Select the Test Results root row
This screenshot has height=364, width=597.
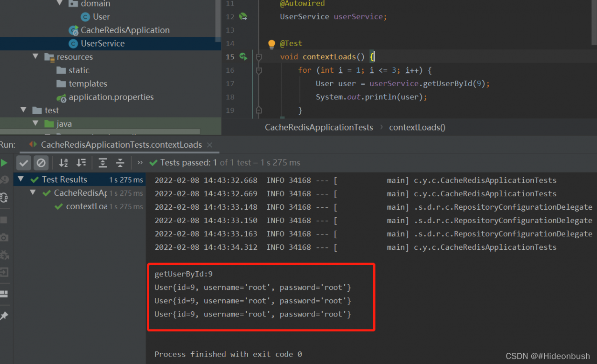tap(79, 179)
